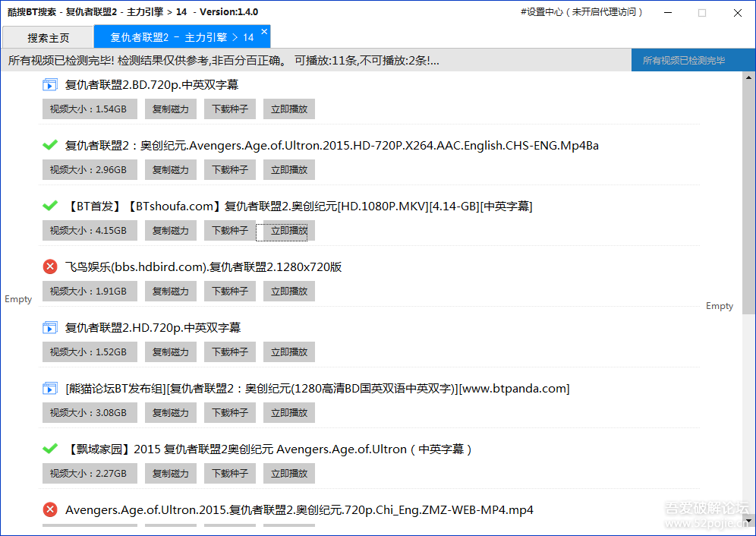Select the 复仇者联盟2 - 主力引擎 > 14 tab
The image size is (756, 536).
181,37
